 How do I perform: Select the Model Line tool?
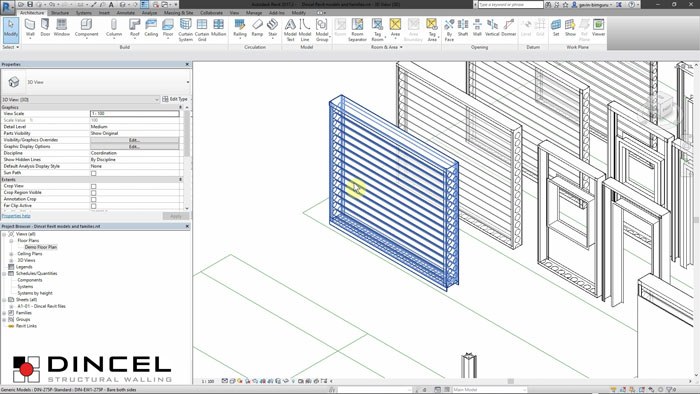pyautogui.click(x=305, y=30)
